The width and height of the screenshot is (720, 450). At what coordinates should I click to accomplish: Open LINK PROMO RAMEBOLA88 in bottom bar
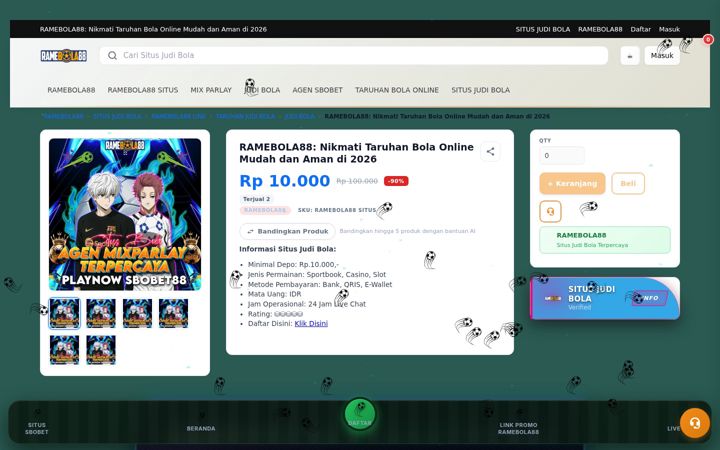point(518,428)
